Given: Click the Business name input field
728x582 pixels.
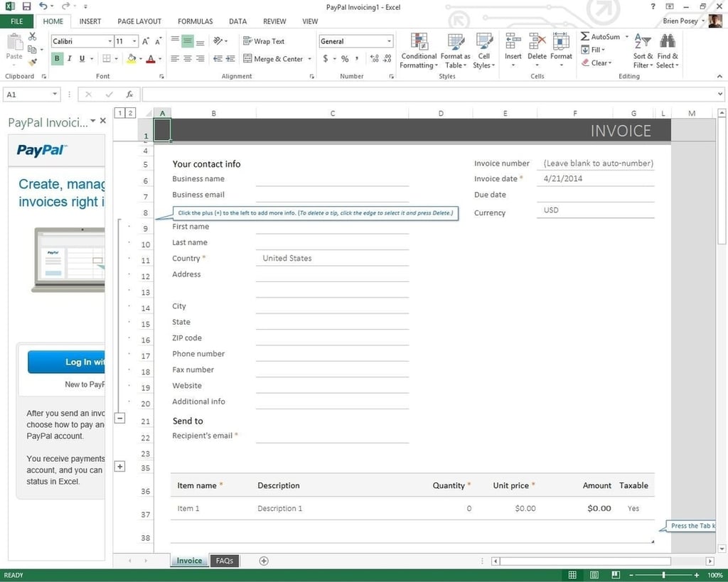Looking at the screenshot, I should coord(332,178).
